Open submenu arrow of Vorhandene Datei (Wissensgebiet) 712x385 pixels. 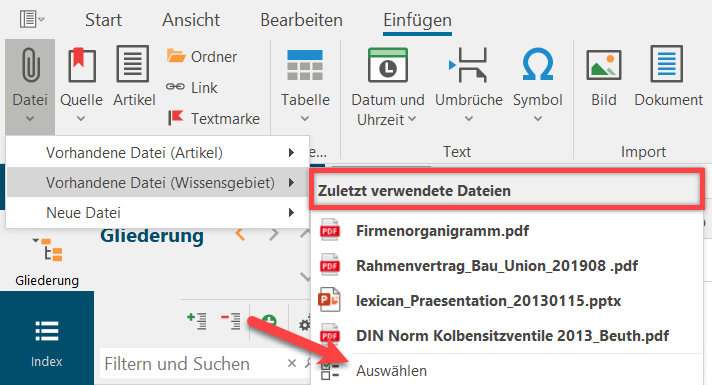coord(292,183)
